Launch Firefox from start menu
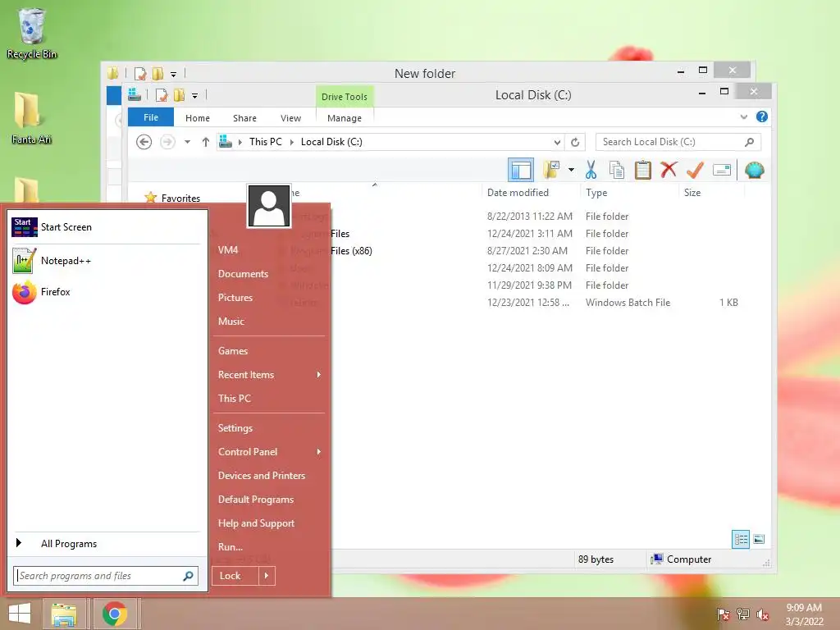The image size is (840, 630). coord(106,292)
